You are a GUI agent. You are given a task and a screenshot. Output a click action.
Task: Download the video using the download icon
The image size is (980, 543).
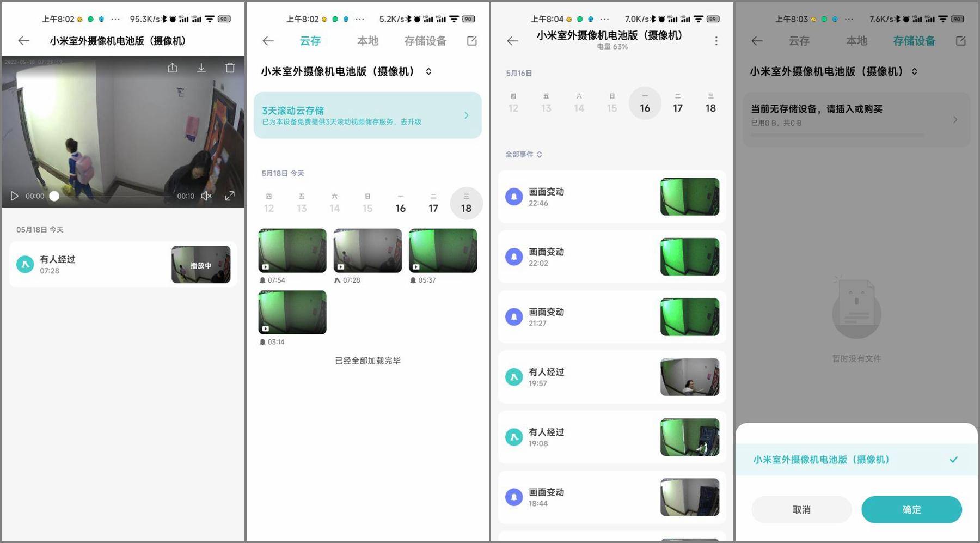click(201, 68)
